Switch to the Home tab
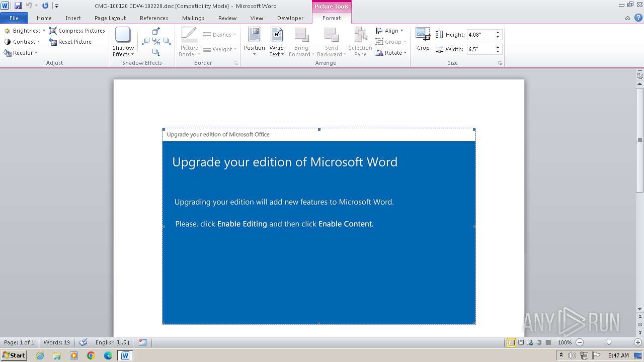The image size is (644, 362). point(44,18)
